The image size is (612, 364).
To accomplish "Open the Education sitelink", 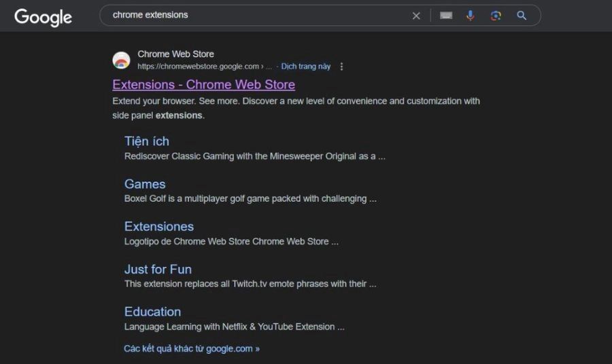I will (152, 312).
